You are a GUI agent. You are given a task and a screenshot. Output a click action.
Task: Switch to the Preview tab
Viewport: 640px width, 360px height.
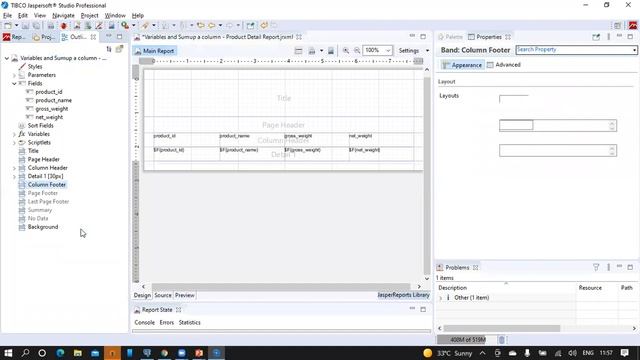(x=184, y=295)
